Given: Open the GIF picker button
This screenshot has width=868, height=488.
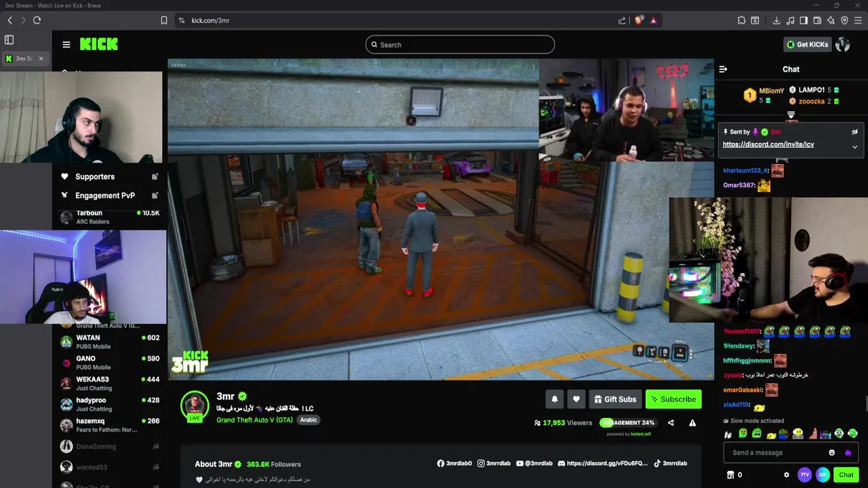Looking at the screenshot, I should pyautogui.click(x=823, y=475).
